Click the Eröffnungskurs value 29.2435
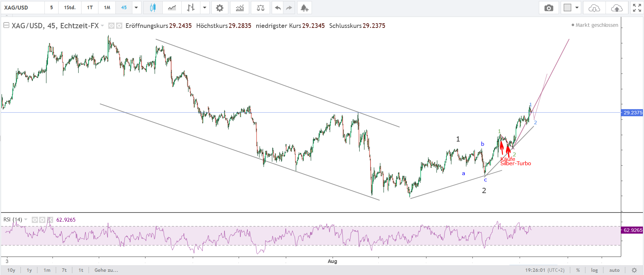This screenshot has height=275, width=644. point(180,26)
